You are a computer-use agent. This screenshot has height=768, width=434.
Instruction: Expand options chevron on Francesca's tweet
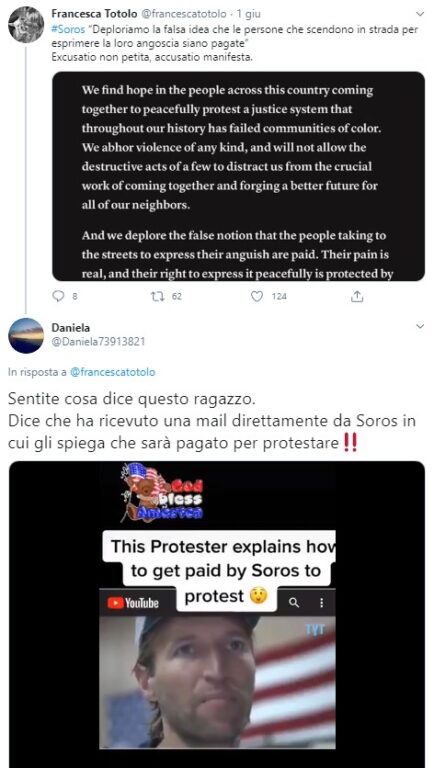[420, 14]
